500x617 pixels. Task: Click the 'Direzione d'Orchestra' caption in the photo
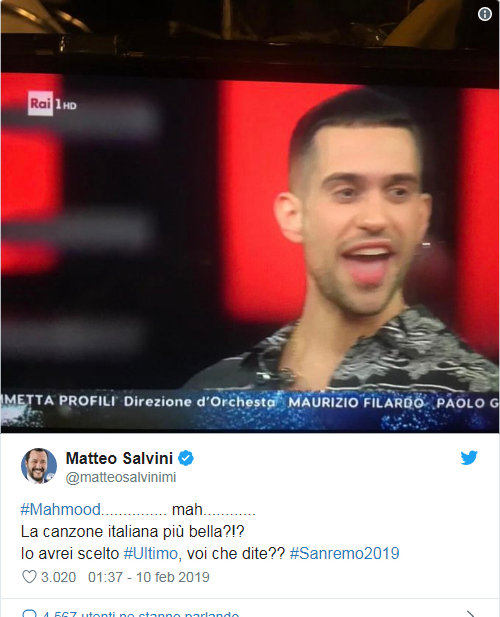(200, 402)
